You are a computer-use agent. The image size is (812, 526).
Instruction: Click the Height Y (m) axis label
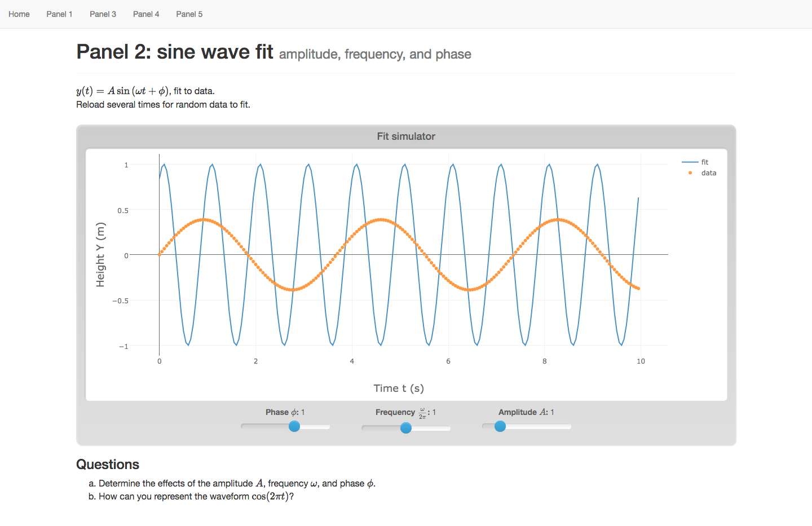click(100, 255)
